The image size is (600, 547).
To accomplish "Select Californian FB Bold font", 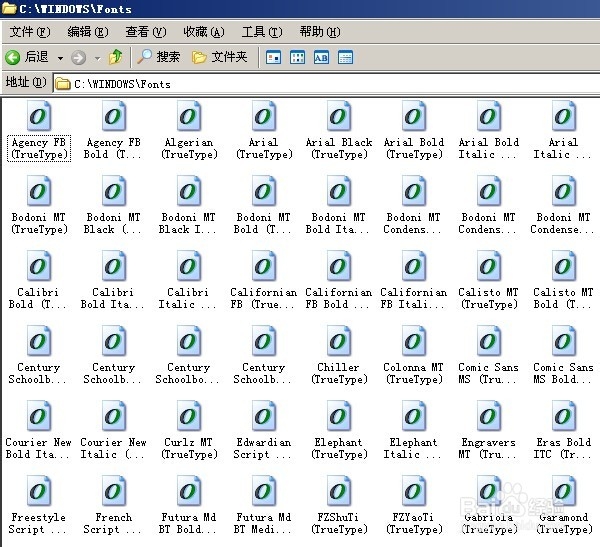I will click(339, 280).
